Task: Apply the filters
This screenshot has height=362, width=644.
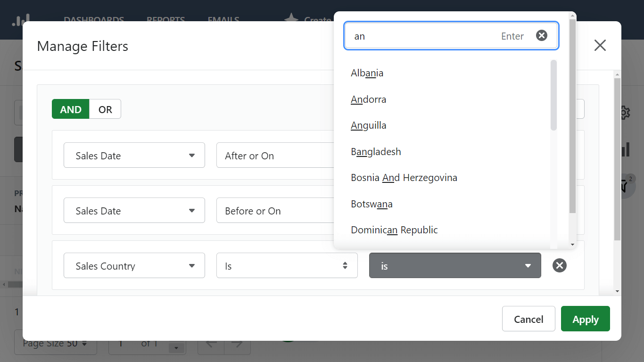Action: [585, 319]
